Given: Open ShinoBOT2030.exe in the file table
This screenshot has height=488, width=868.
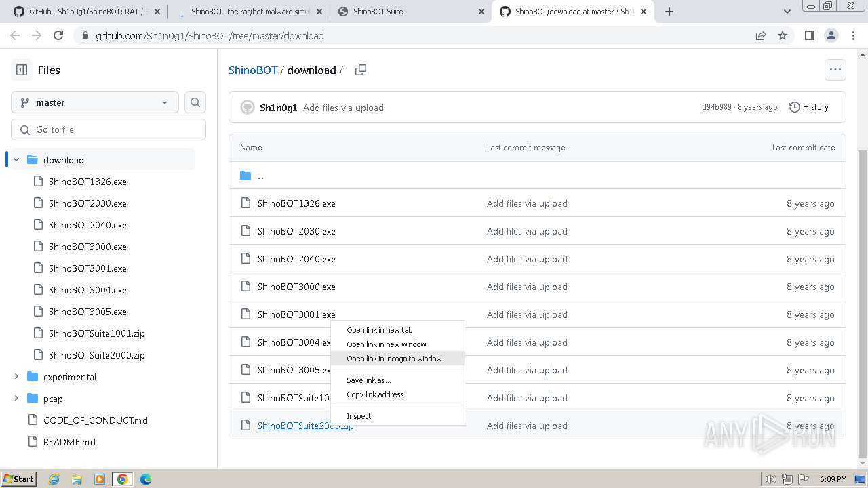Looking at the screenshot, I should point(296,231).
